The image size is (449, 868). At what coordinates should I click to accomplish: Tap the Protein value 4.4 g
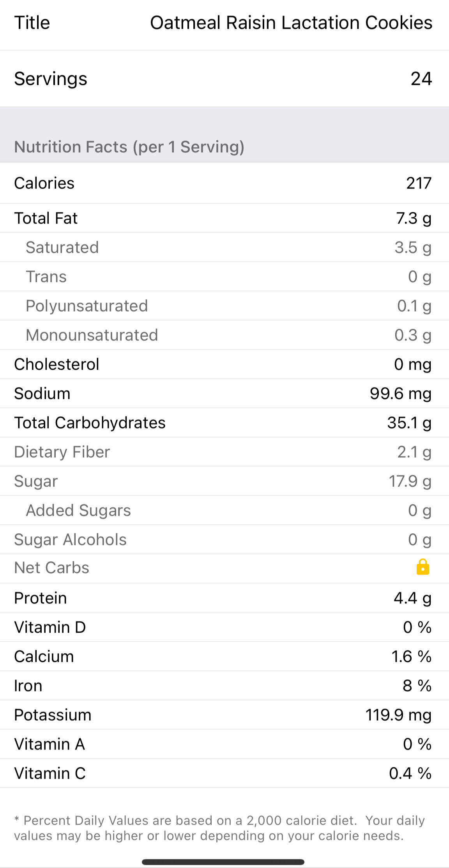(x=412, y=598)
